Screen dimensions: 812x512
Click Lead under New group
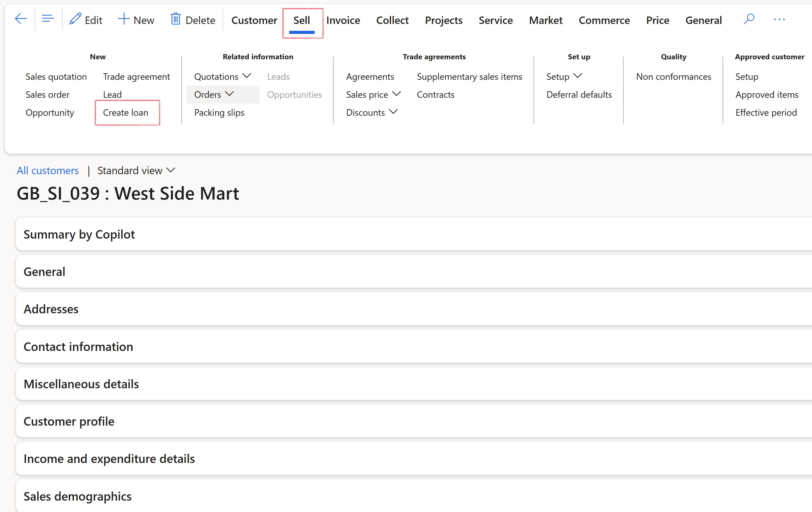(112, 94)
